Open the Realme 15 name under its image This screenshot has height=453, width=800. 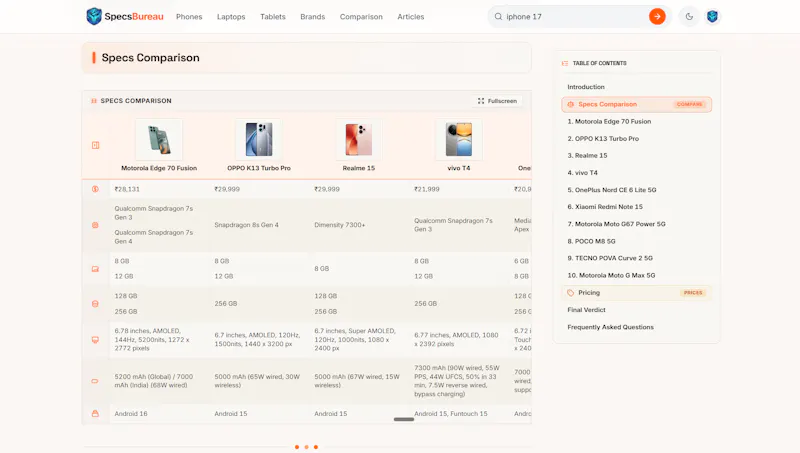tap(359, 168)
